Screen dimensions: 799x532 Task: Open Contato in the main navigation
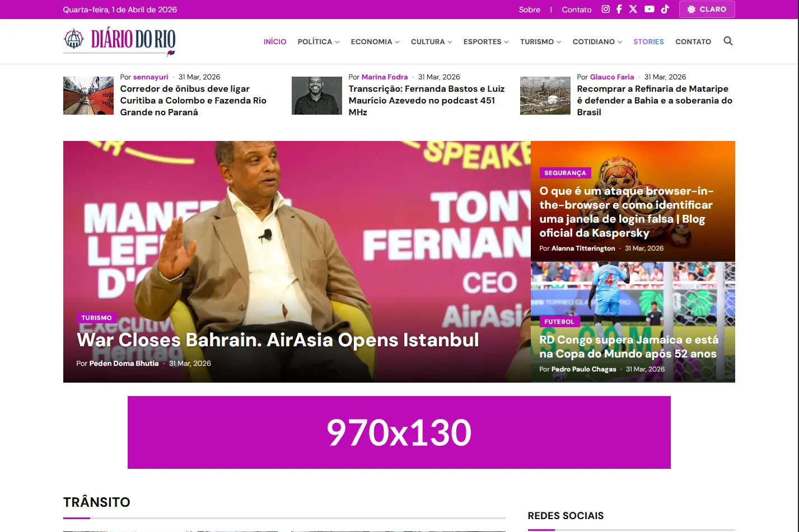pos(693,41)
